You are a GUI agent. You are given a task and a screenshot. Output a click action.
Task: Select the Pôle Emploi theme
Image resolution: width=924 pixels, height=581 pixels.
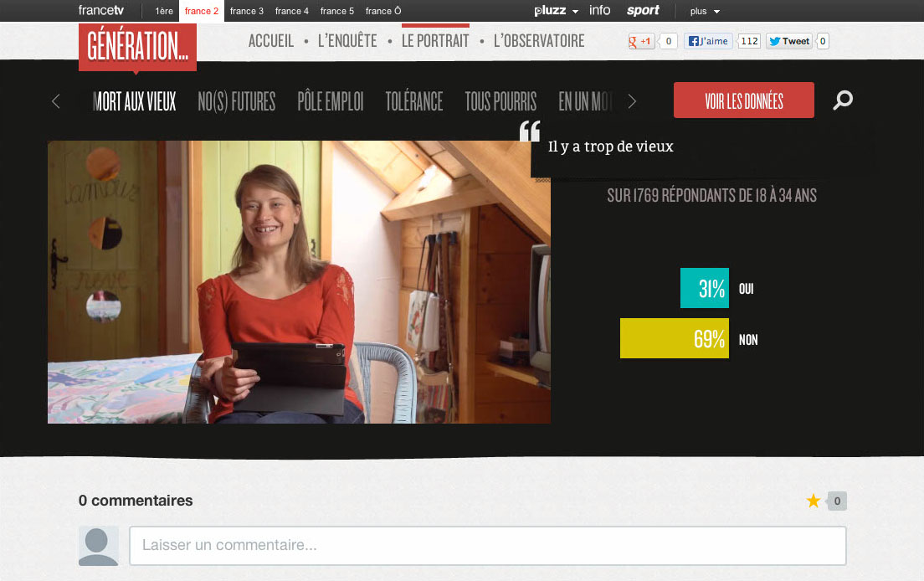coord(331,101)
